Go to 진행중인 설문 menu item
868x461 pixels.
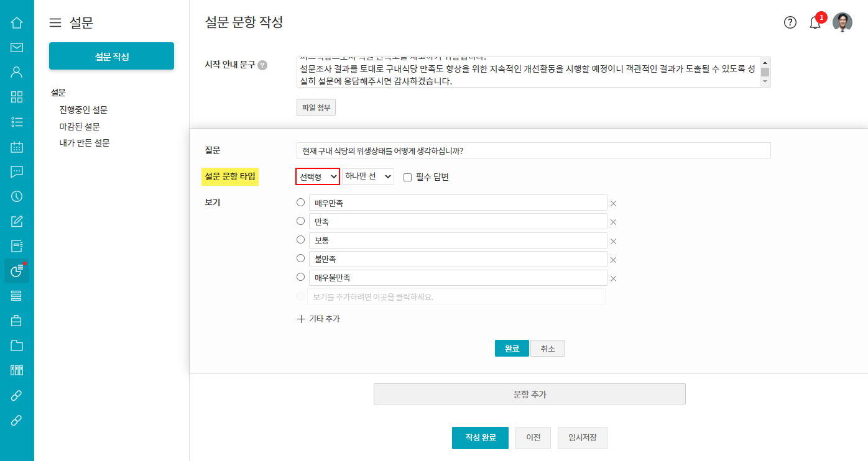click(83, 110)
